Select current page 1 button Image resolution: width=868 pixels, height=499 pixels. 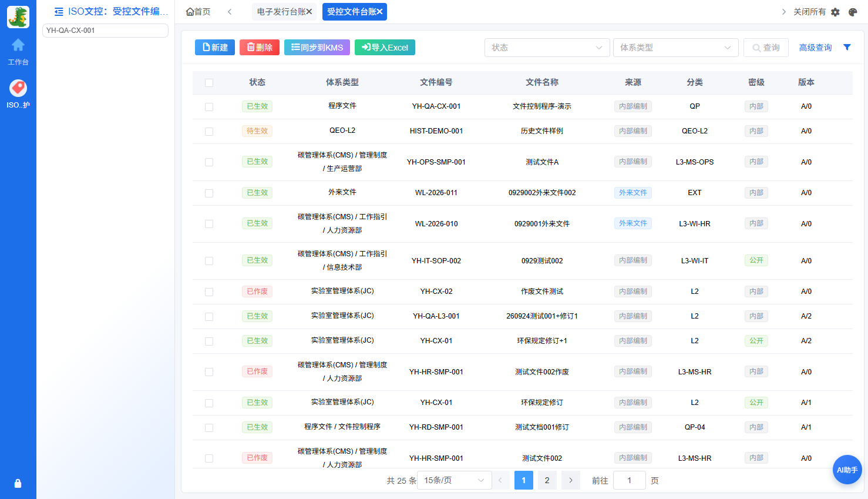click(524, 480)
